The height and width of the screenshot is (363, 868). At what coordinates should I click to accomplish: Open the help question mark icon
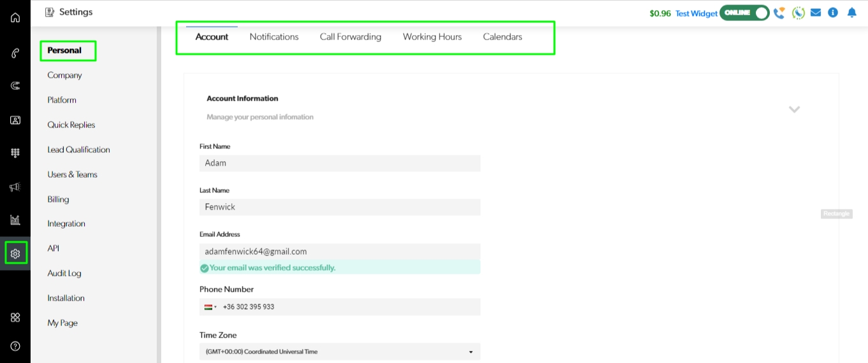pos(15,346)
